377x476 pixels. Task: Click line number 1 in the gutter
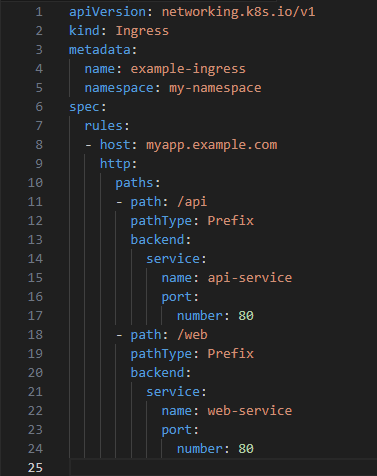(39, 12)
